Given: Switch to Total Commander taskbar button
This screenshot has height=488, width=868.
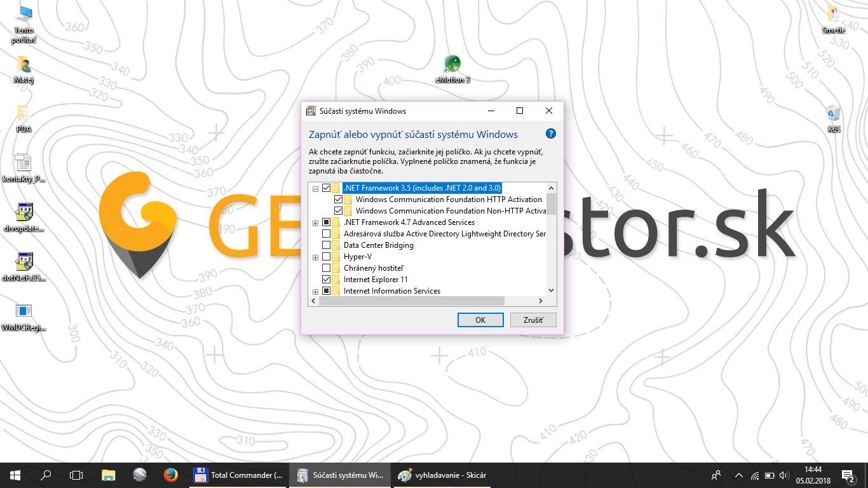Looking at the screenshot, I should [x=239, y=475].
